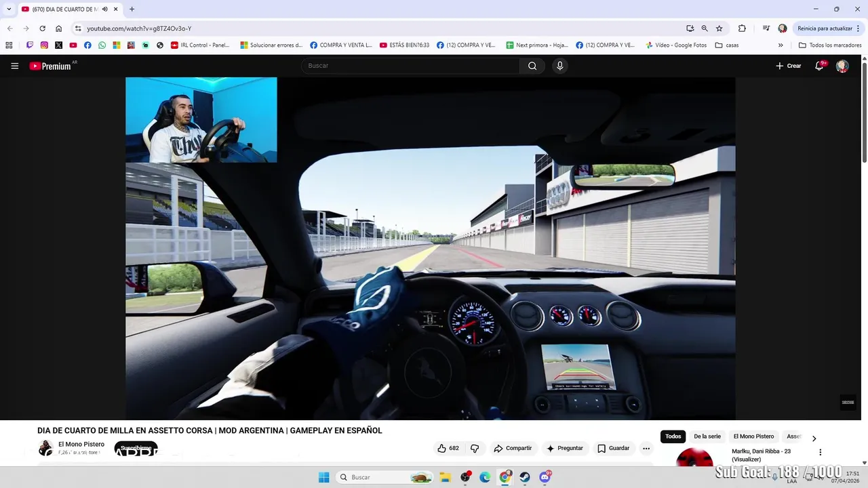Image resolution: width=868 pixels, height=488 pixels.
Task: Open the Instagram bookmark icon
Action: 44,45
